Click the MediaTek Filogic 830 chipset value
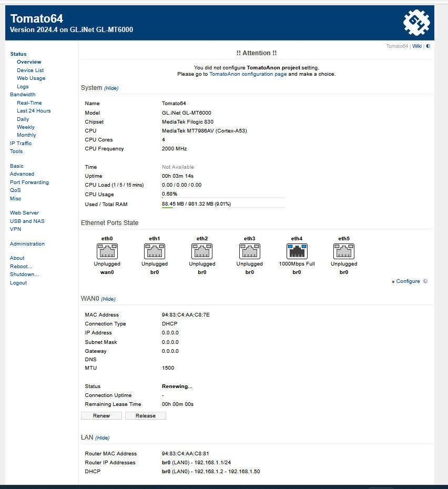Screen dimensions: 448x489 (x=188, y=122)
